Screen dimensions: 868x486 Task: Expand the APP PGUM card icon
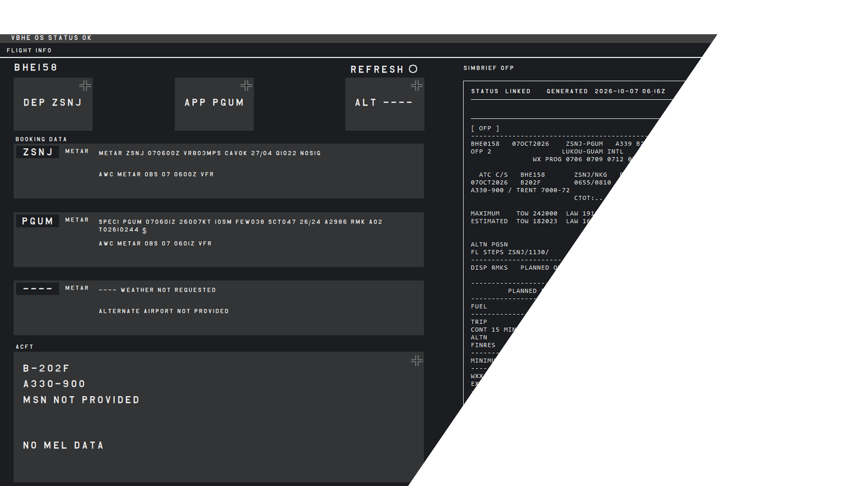click(246, 85)
